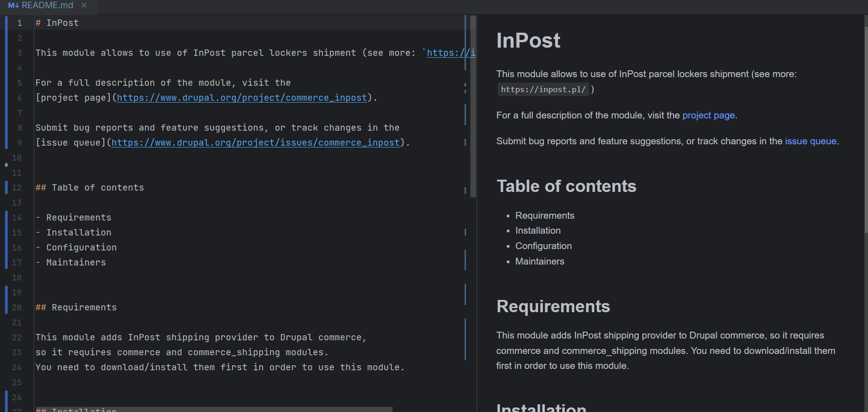This screenshot has height=412, width=868.
Task: Click Requirements bullet in preview list
Action: pos(545,216)
